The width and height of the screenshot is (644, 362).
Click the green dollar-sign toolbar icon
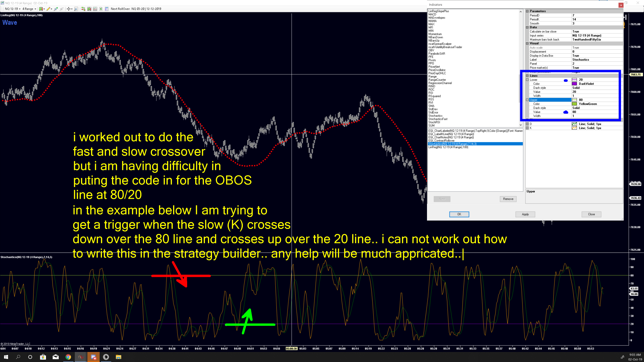point(101,9)
